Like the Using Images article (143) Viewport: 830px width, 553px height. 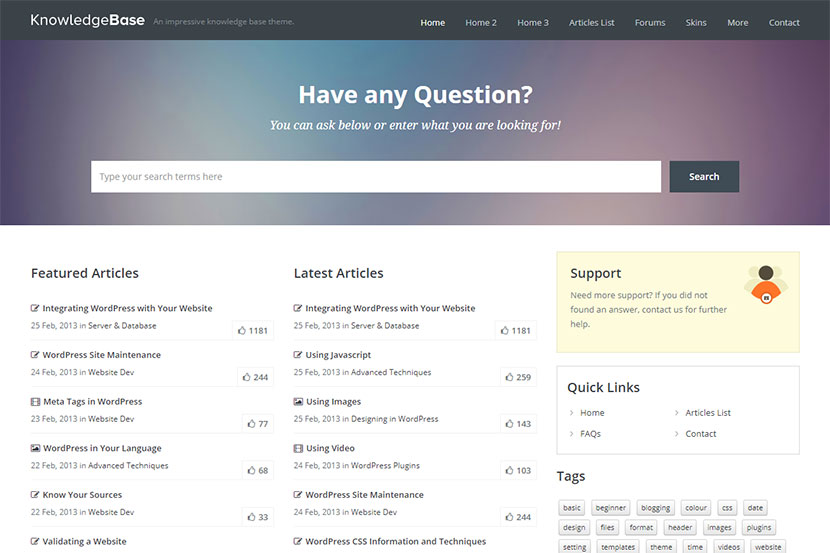[x=518, y=424]
